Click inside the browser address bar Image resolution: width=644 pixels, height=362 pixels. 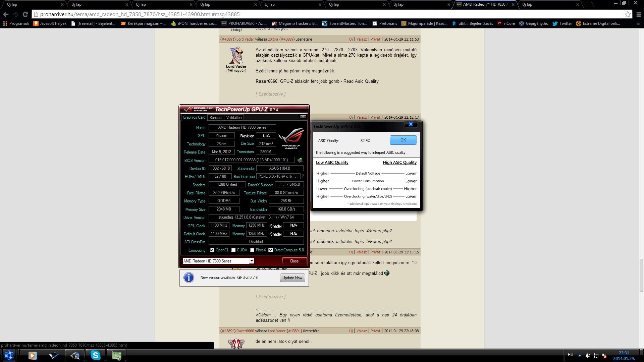pos(329,14)
